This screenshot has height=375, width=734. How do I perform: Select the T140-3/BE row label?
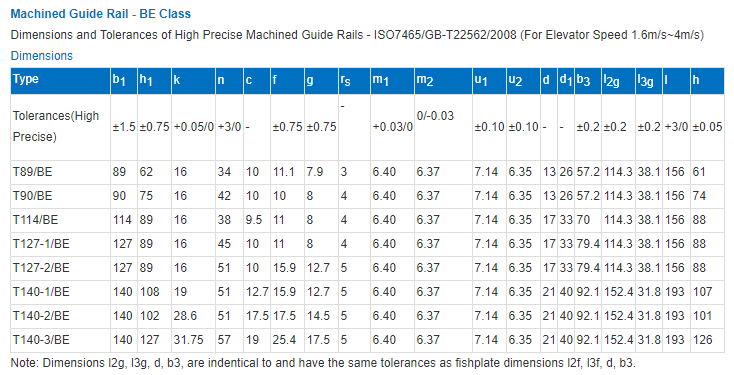41,340
